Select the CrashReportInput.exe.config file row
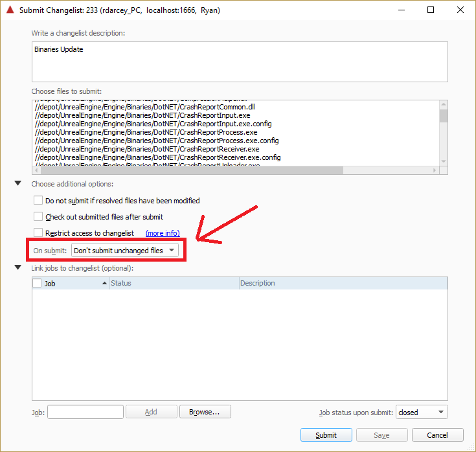 click(153, 124)
